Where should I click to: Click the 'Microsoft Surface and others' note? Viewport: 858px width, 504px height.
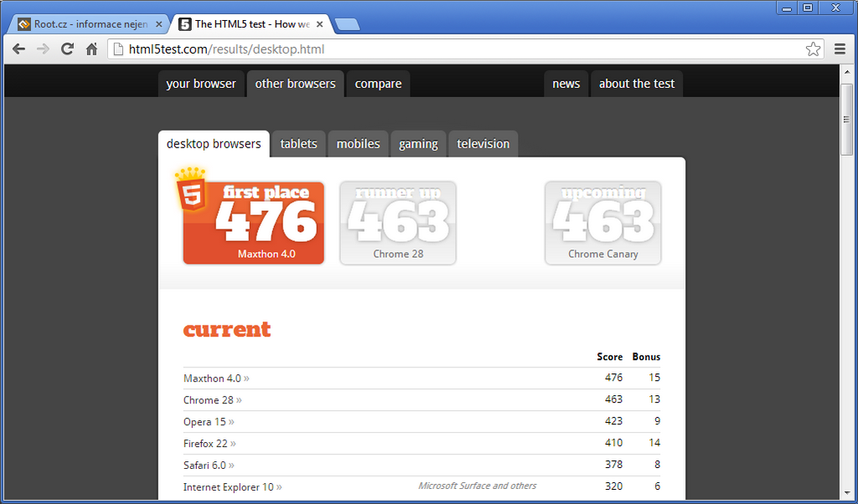477,486
